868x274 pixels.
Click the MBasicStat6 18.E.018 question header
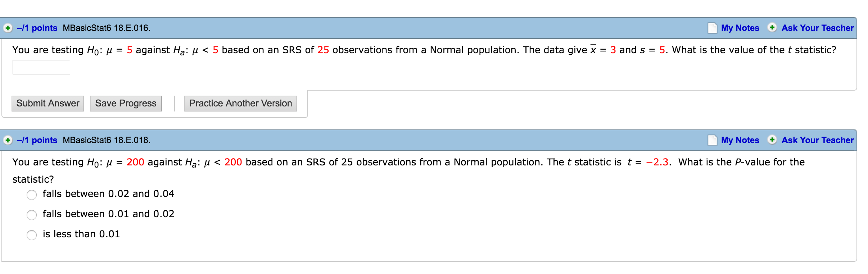tap(107, 140)
